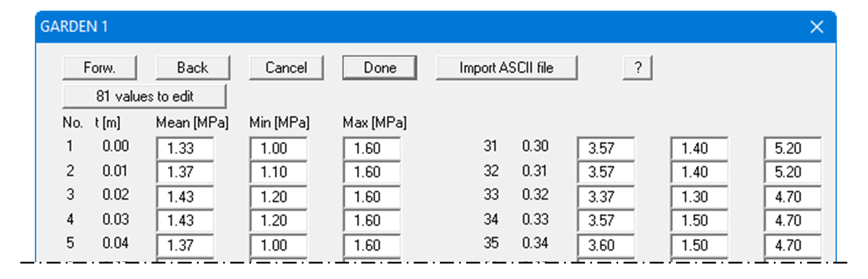Click the Forw. button
The image size is (868, 279).
pyautogui.click(x=100, y=67)
